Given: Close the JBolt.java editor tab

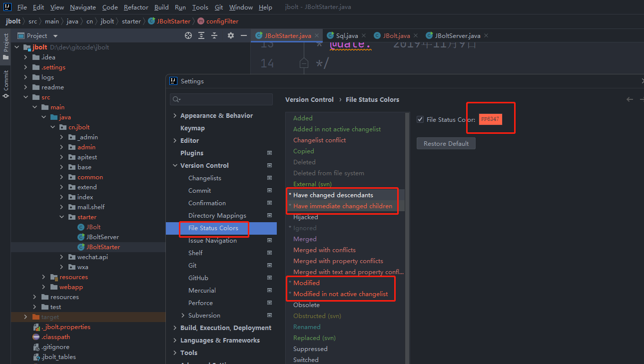Looking at the screenshot, I should click(416, 35).
